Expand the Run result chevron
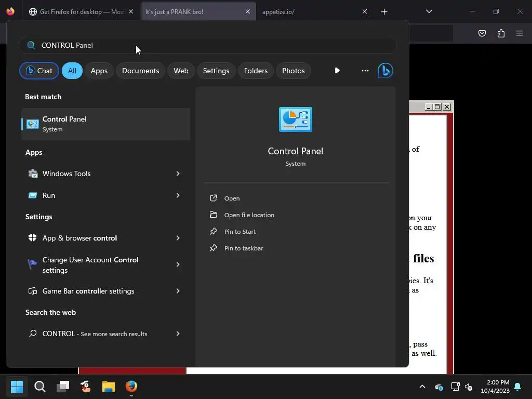 [x=178, y=195]
